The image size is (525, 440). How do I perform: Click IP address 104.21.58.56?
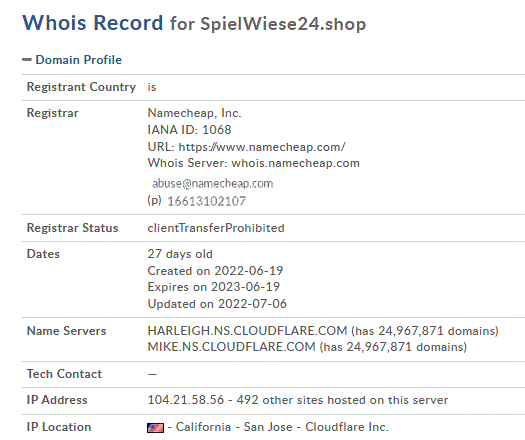click(186, 400)
